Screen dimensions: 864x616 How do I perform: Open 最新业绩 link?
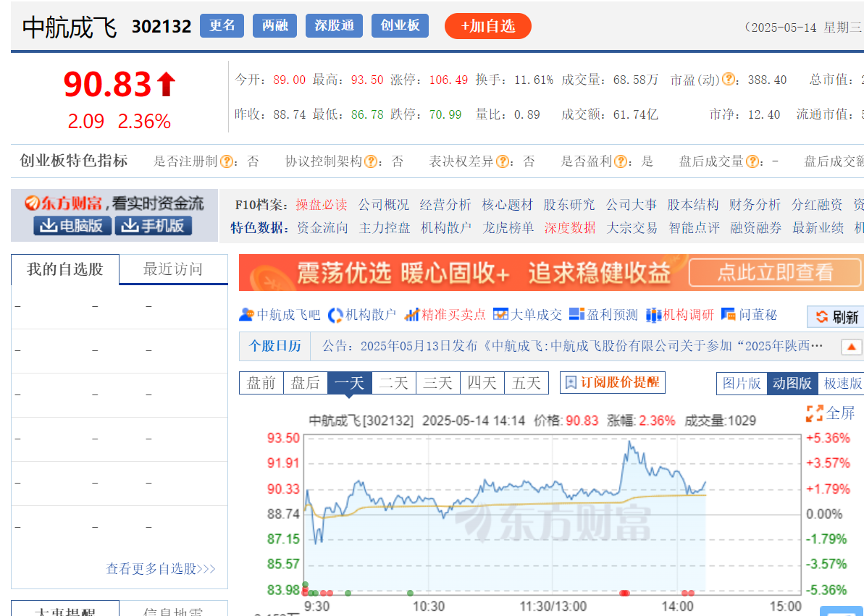(x=818, y=227)
